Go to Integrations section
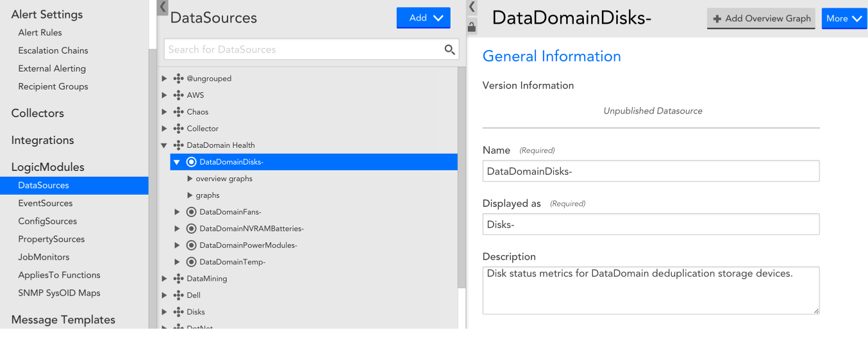This screenshot has width=868, height=353. pyautogui.click(x=42, y=140)
